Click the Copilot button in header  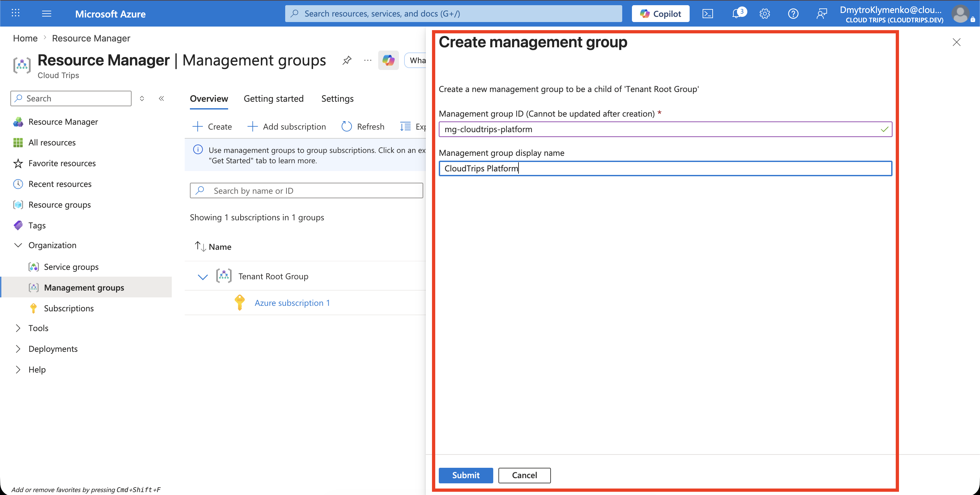[x=660, y=14]
